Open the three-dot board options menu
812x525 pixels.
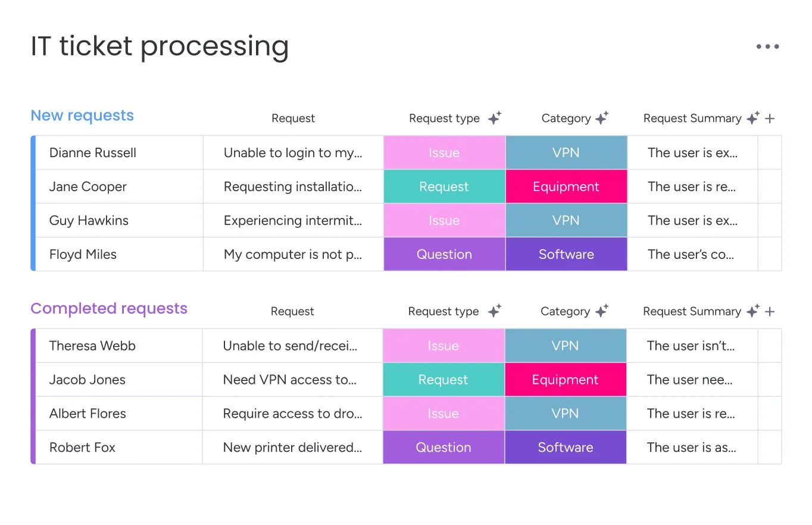click(767, 47)
